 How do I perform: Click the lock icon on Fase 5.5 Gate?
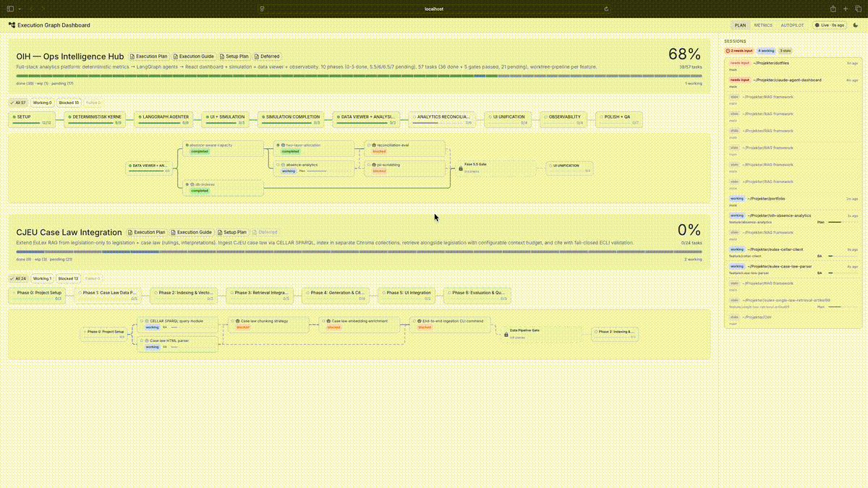461,169
